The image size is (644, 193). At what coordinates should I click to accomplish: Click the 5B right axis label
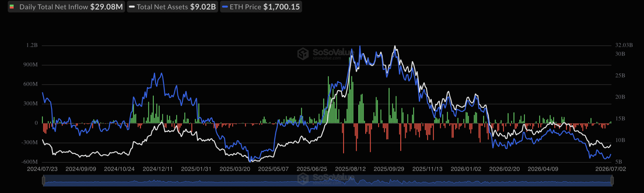coord(619,162)
